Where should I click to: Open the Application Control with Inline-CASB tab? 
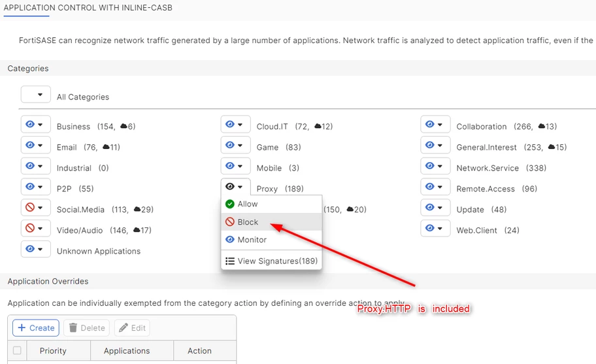tap(88, 8)
